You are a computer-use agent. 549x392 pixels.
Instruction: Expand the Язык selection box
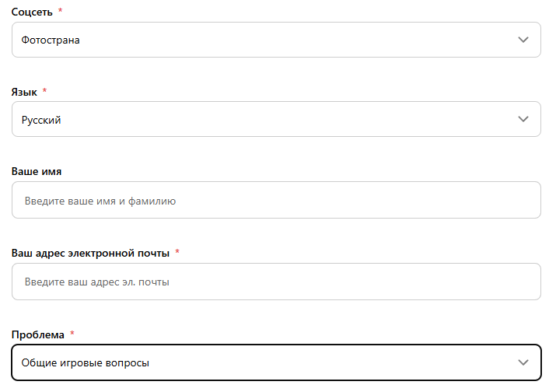(x=276, y=120)
